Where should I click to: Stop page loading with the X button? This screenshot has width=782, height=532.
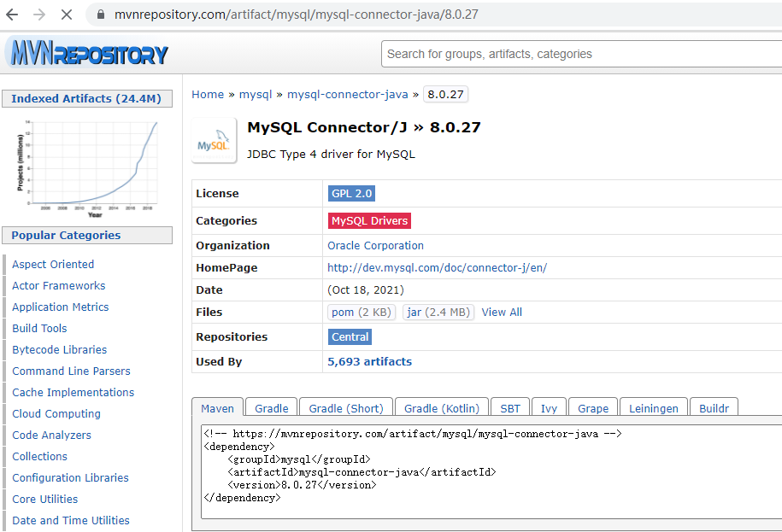(x=67, y=15)
